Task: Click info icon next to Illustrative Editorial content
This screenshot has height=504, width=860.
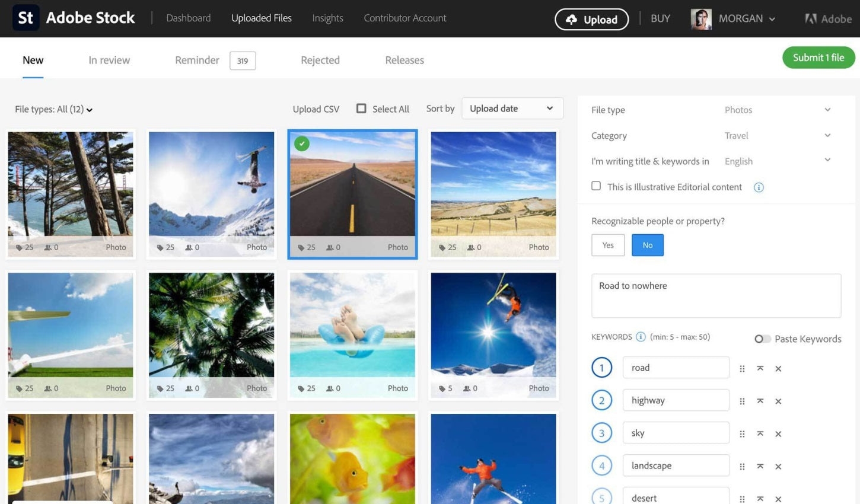Action: point(758,187)
